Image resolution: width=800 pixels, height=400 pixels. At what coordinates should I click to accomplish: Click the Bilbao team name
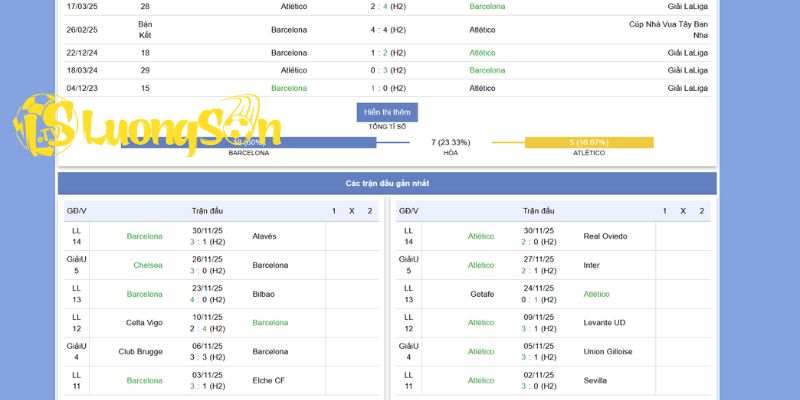click(x=263, y=294)
